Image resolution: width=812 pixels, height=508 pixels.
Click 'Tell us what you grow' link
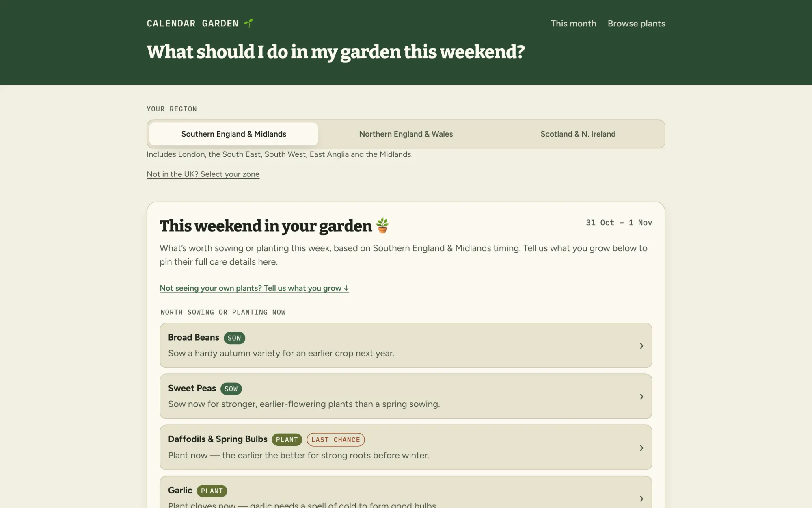(x=254, y=288)
